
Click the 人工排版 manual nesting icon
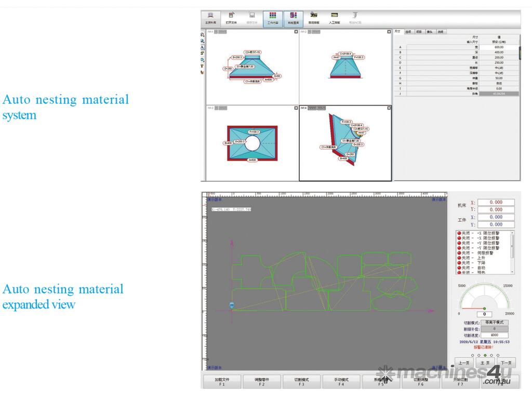tap(335, 18)
